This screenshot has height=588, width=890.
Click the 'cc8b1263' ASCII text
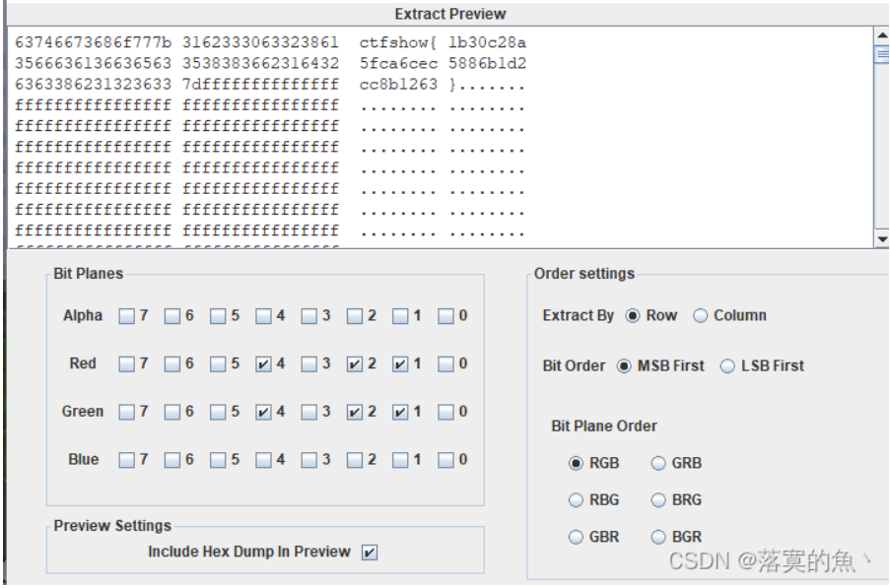tap(398, 85)
